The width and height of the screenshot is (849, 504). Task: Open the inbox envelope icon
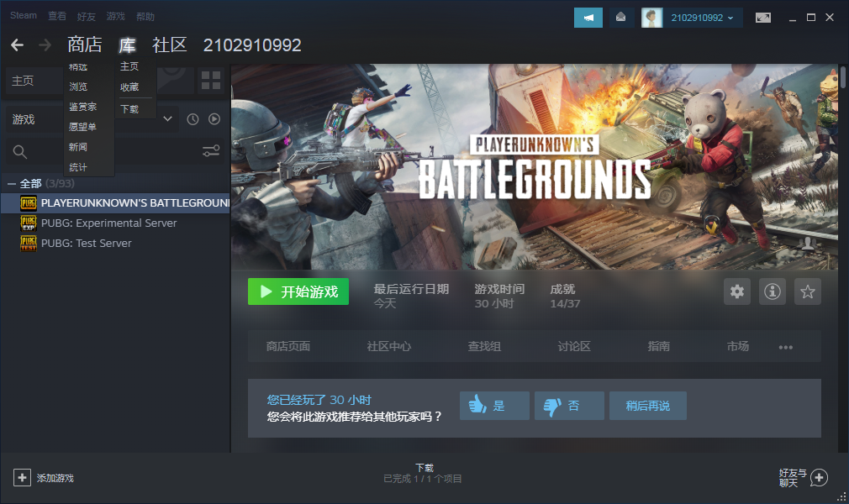coord(621,18)
